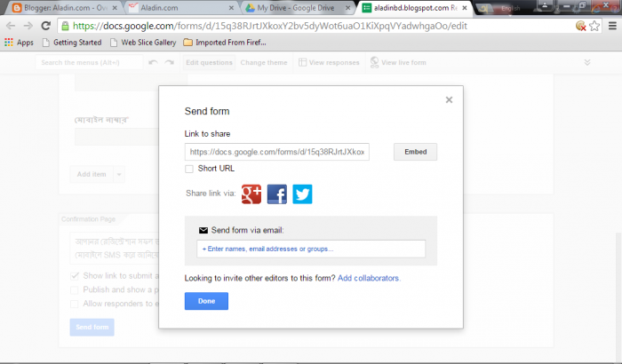Open the Chrome hamburger menu
622x364 pixels.
coord(612,26)
